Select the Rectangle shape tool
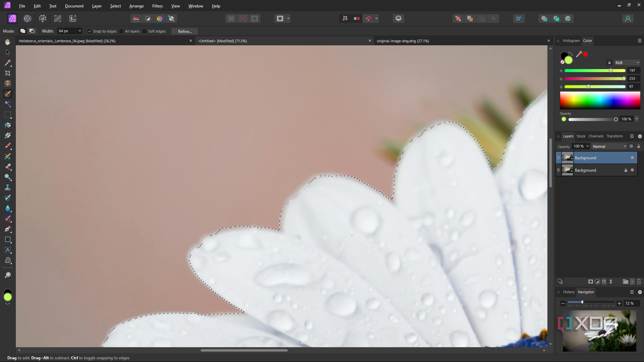The height and width of the screenshot is (362, 644). click(x=8, y=240)
